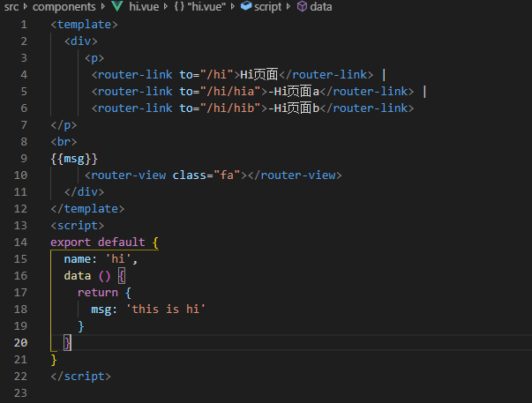Click the highlighted closing brace on line 20

point(67,343)
